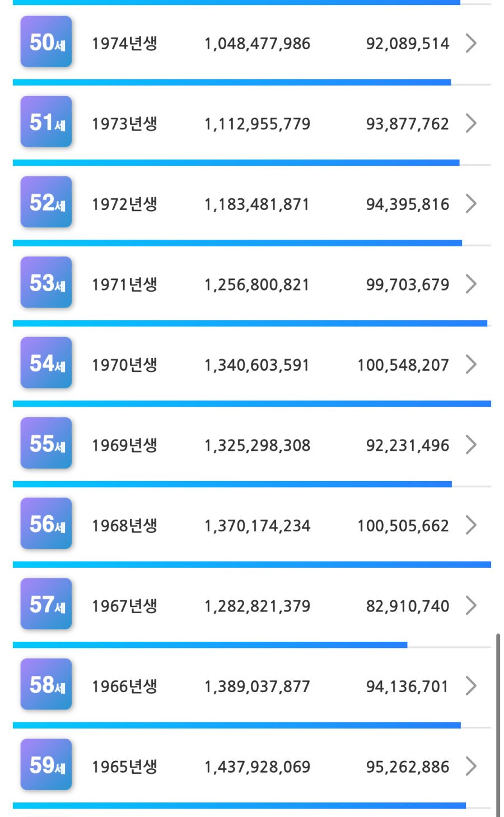Tap the 53세 age badge icon
Image resolution: width=504 pixels, height=817 pixels.
coord(46,283)
